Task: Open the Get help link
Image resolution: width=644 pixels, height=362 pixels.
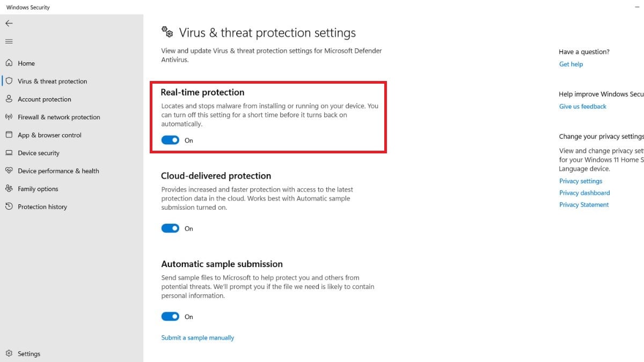Action: 571,64
